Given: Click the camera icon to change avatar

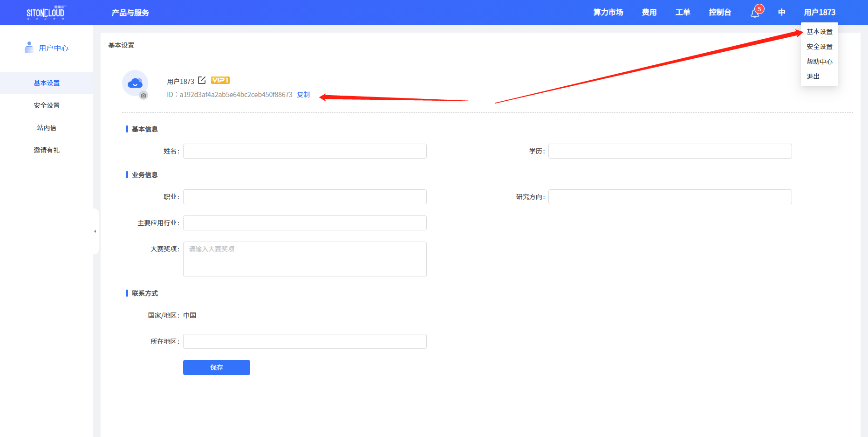Looking at the screenshot, I should coord(144,95).
